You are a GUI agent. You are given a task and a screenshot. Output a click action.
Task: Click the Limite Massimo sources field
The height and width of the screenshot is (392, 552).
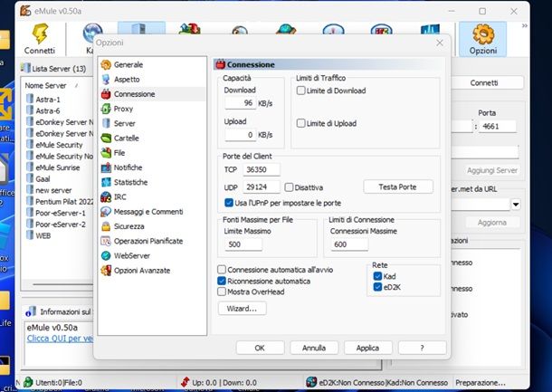click(243, 244)
